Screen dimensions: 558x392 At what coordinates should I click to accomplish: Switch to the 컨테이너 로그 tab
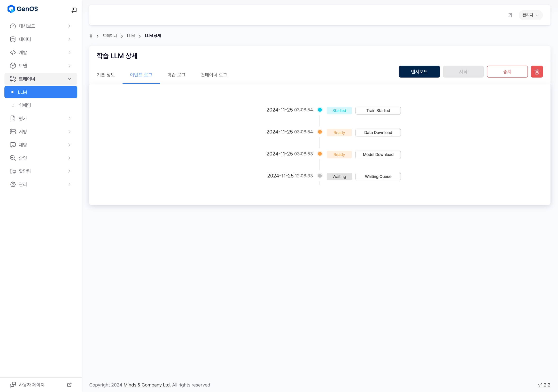[x=214, y=75]
